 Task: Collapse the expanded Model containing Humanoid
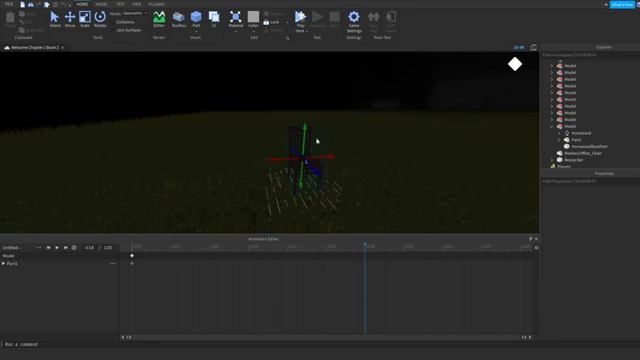552,127
